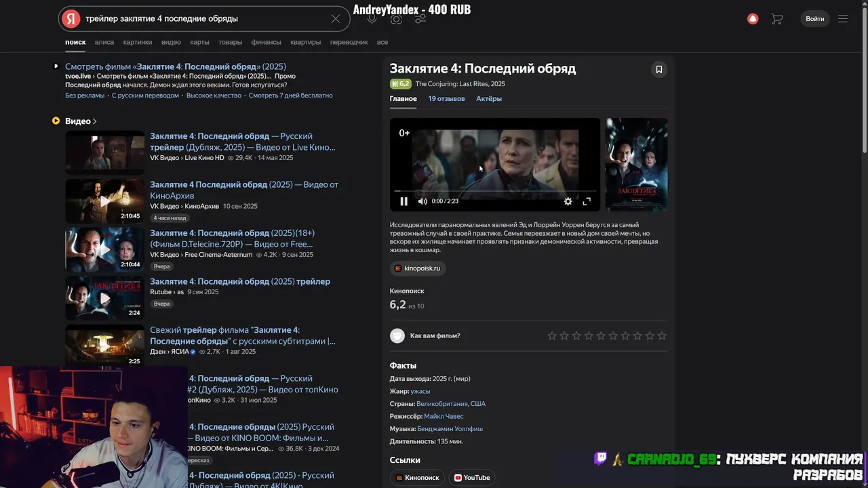
Task: Open Заклятие 4 Последний обряд (2025) трейлер link
Action: pyautogui.click(x=240, y=281)
